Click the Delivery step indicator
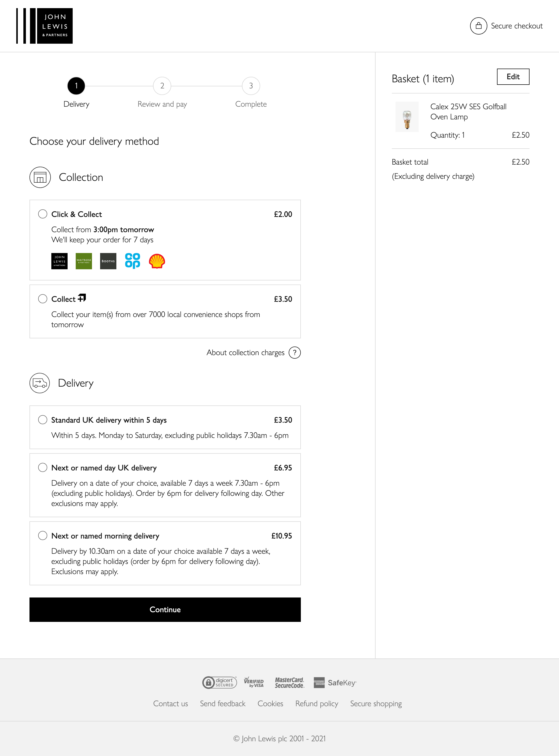This screenshot has width=559, height=756. (x=76, y=86)
